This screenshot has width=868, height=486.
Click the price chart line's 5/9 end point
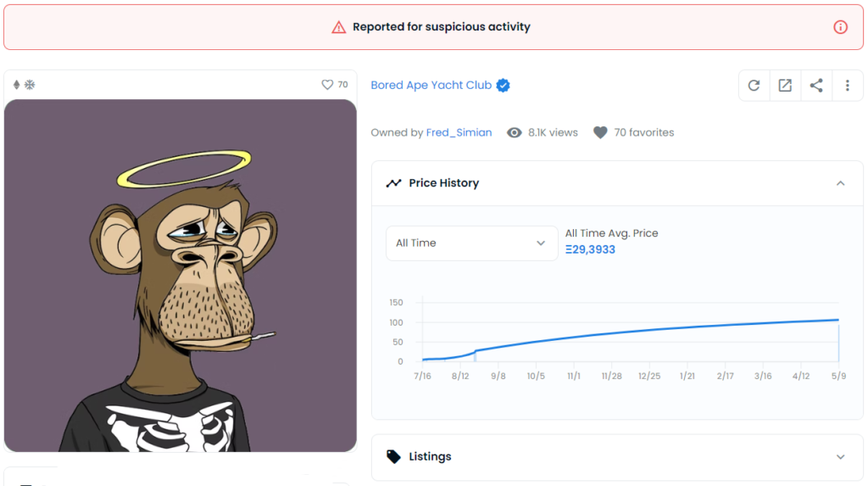(x=838, y=320)
